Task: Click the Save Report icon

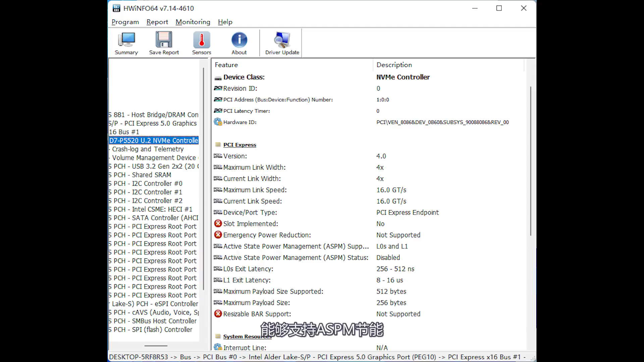Action: 164,43
